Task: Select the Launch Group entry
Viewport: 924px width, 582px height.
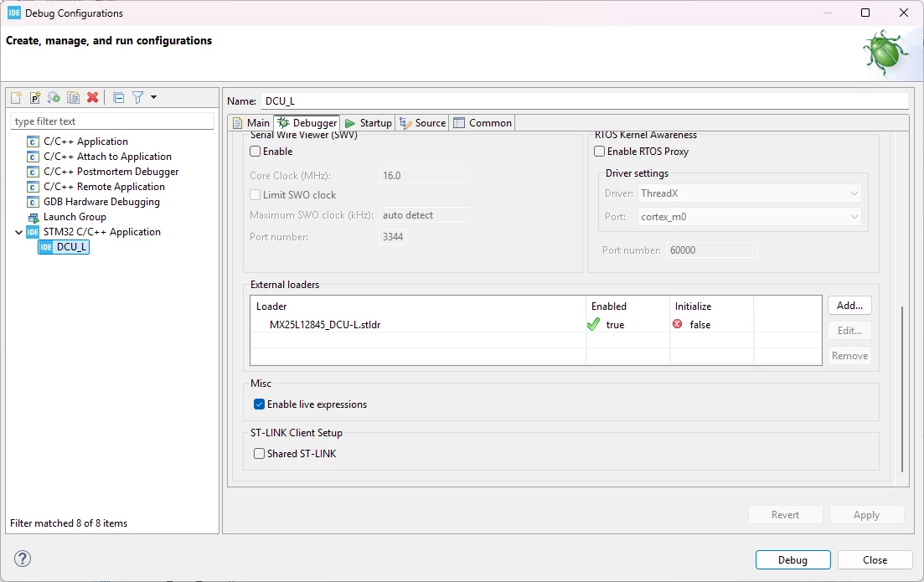Action: coord(75,217)
